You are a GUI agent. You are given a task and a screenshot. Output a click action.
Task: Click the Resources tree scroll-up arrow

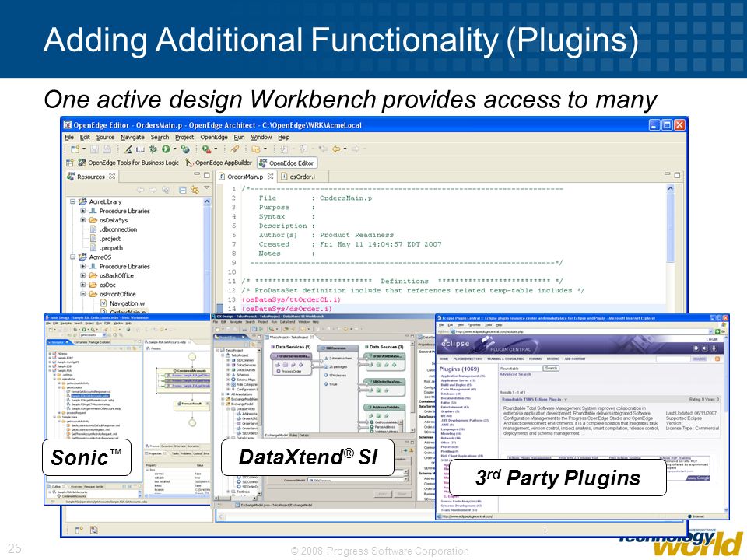tap(207, 202)
